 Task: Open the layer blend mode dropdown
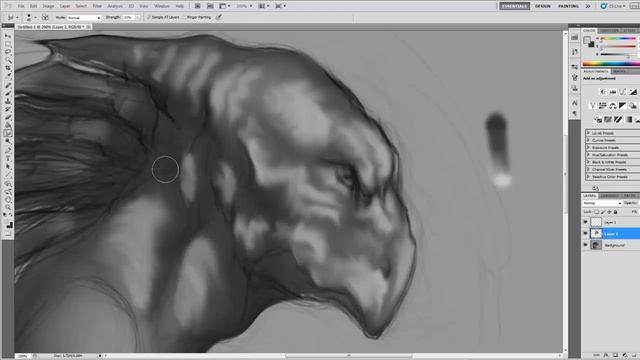[602, 203]
